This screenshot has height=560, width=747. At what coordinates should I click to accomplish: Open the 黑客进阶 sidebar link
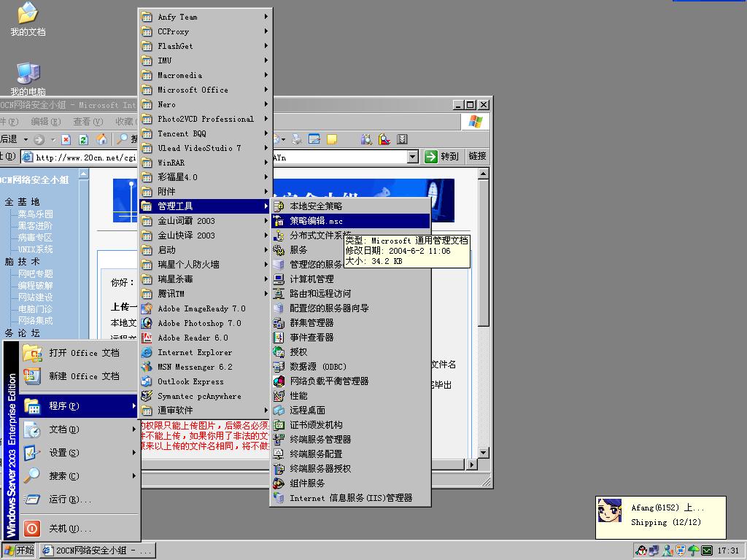point(35,226)
